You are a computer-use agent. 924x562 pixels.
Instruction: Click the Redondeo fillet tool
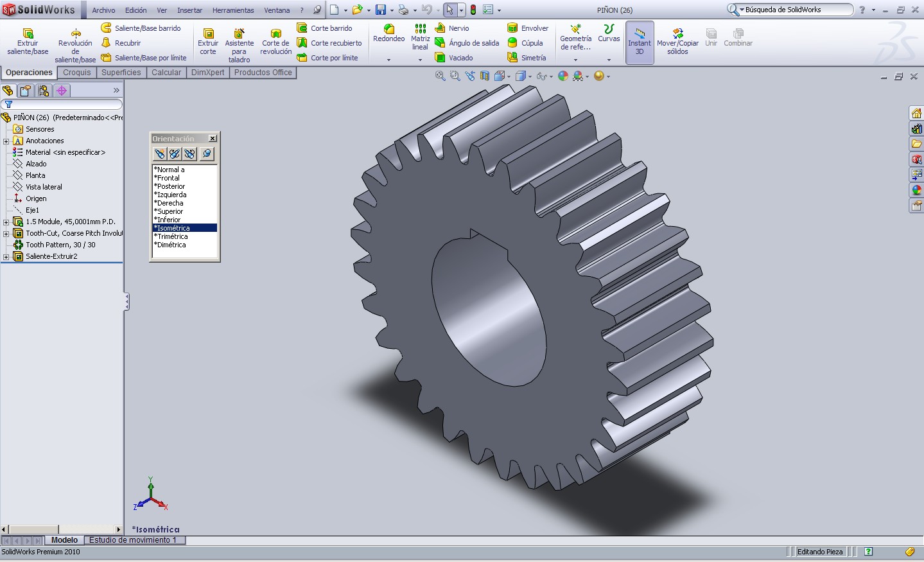388,33
